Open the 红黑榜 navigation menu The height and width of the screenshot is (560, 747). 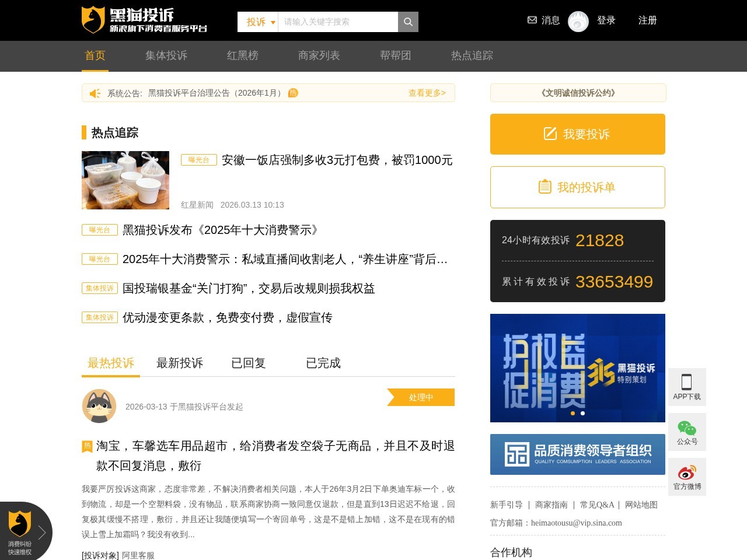[242, 55]
